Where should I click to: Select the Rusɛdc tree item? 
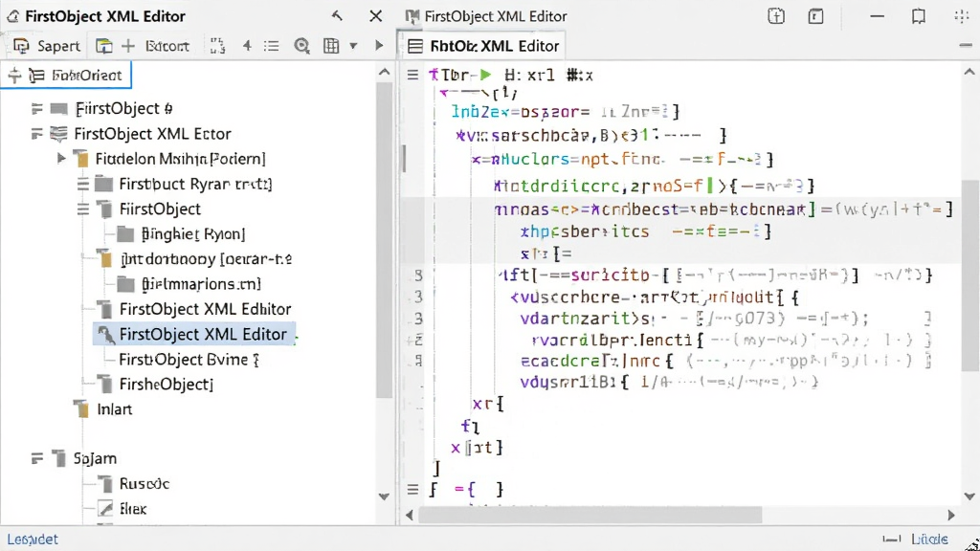(144, 483)
